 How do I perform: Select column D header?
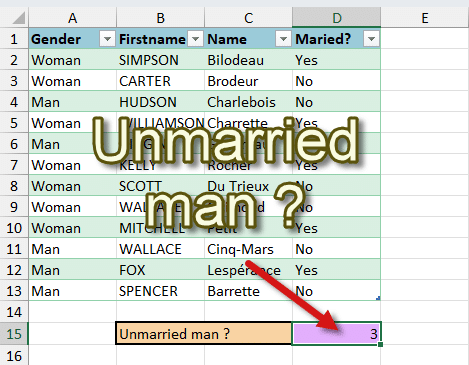pyautogui.click(x=337, y=18)
